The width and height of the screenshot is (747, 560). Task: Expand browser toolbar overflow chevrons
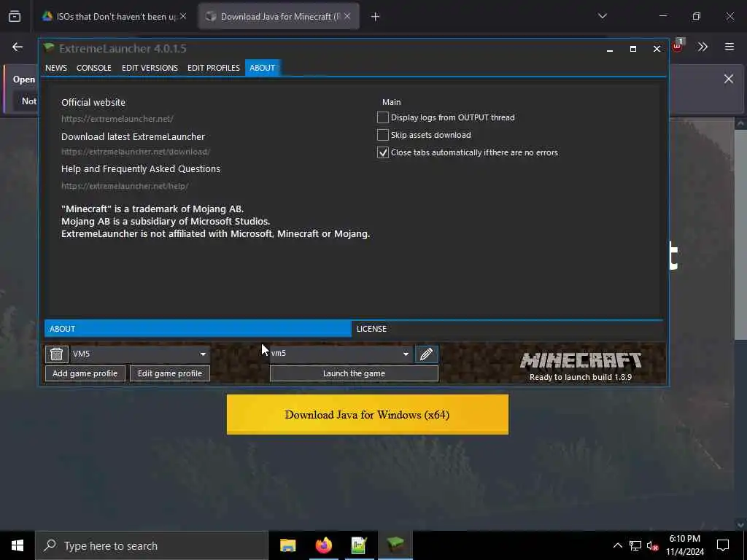coord(703,47)
